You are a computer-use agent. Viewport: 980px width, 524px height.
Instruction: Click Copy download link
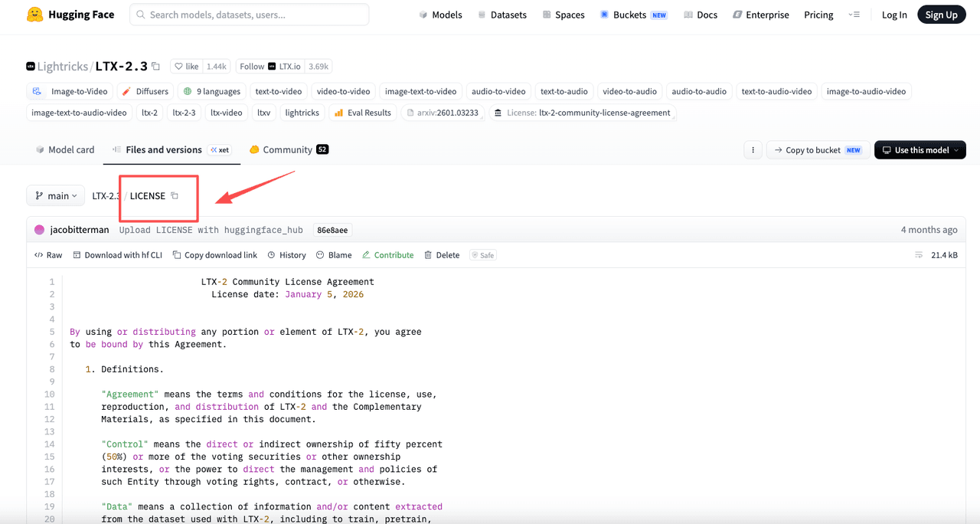[x=214, y=255]
